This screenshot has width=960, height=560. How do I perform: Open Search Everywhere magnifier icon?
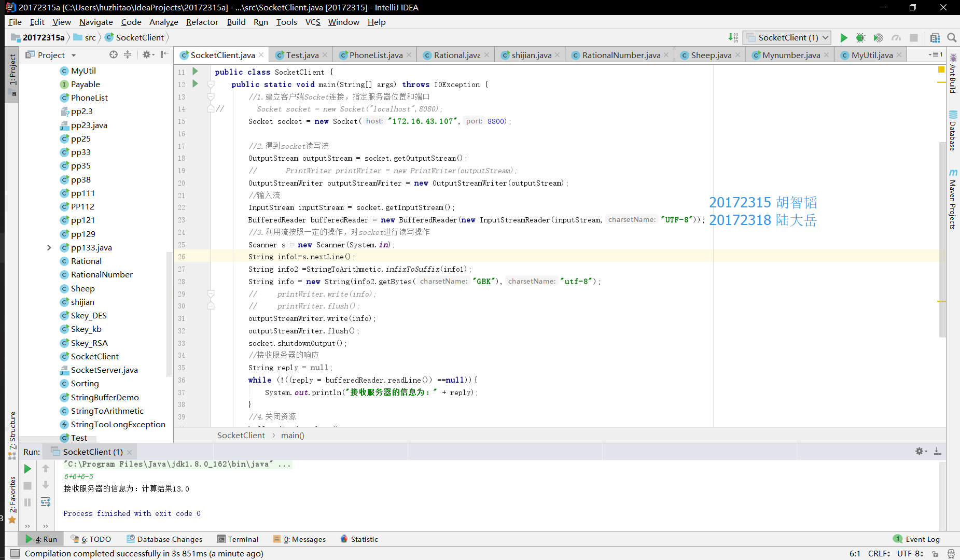(952, 38)
